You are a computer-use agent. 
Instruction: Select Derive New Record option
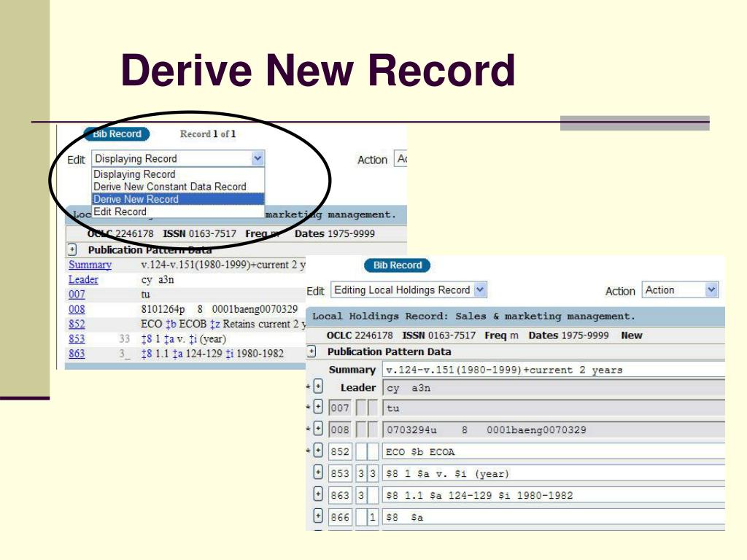[x=178, y=199]
